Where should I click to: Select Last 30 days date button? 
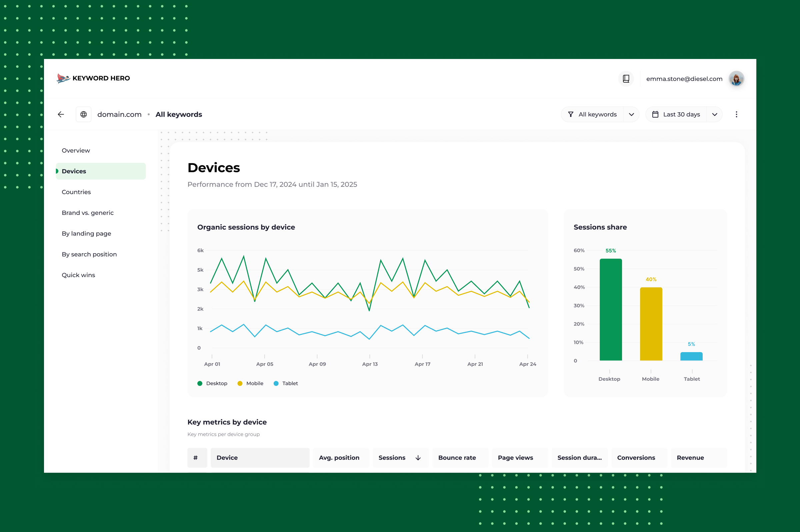click(676, 114)
